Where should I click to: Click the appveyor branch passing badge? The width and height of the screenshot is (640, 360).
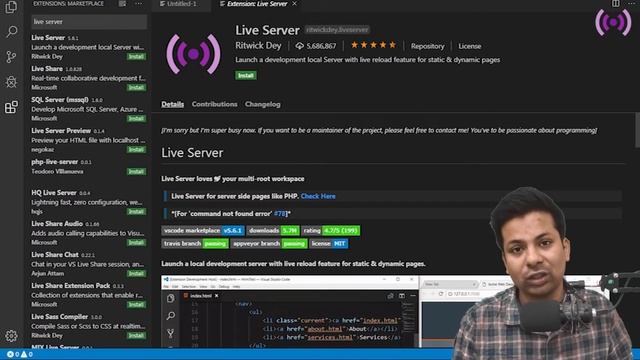(x=269, y=244)
